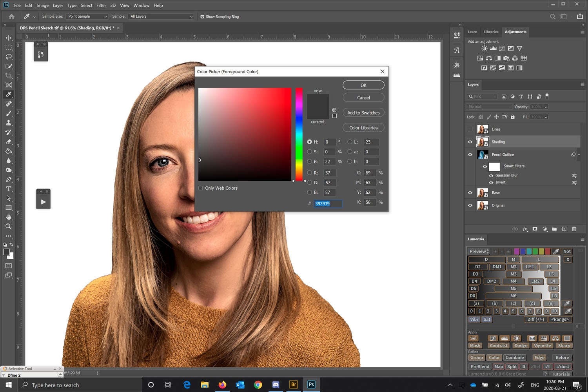Hide the Shading layer
Screen dimensions: 588x392
470,142
